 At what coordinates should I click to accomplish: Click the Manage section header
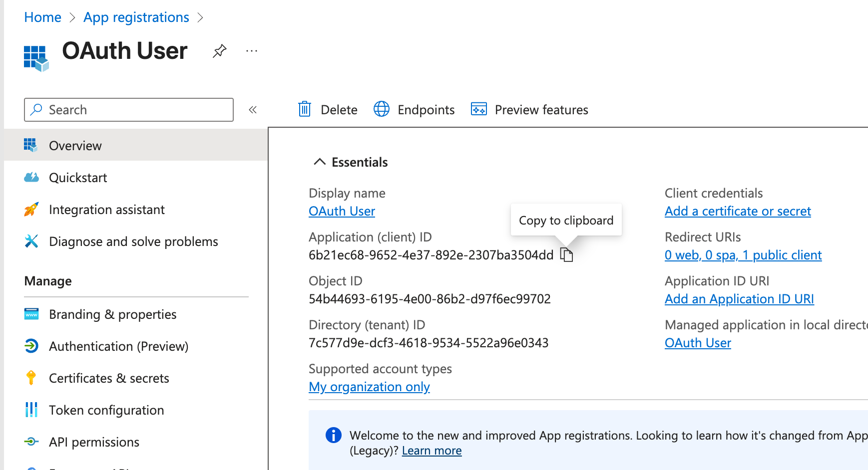click(48, 281)
